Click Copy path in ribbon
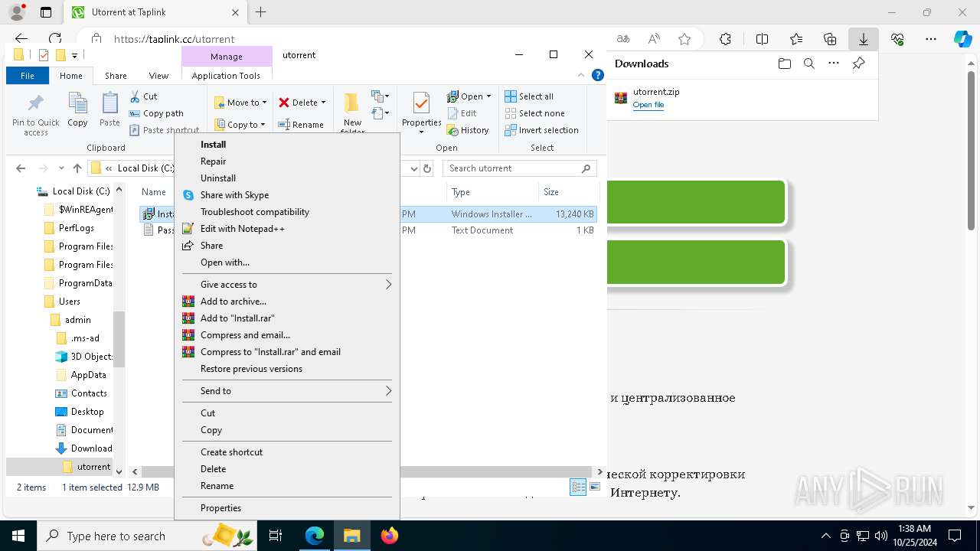This screenshot has height=551, width=980. tap(156, 113)
